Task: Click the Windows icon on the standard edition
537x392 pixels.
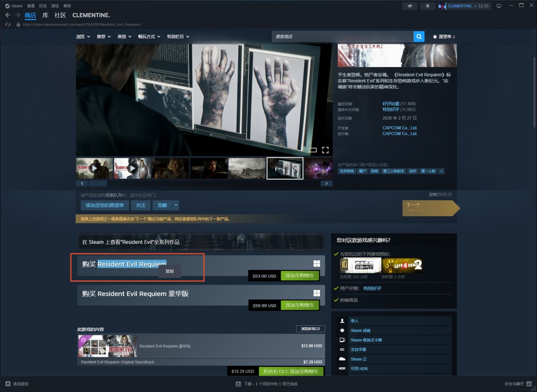Action: click(x=317, y=264)
